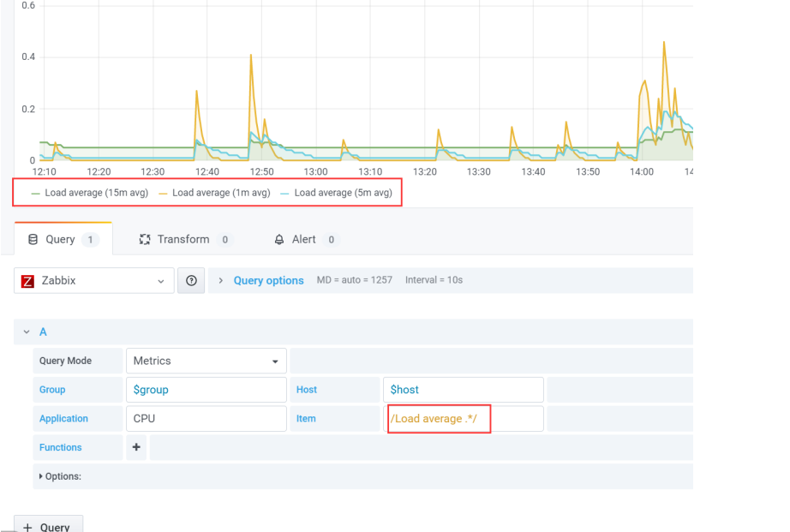Toggle Load average (15m avg) legend series
The height and width of the screenshot is (532, 790).
tap(96, 193)
